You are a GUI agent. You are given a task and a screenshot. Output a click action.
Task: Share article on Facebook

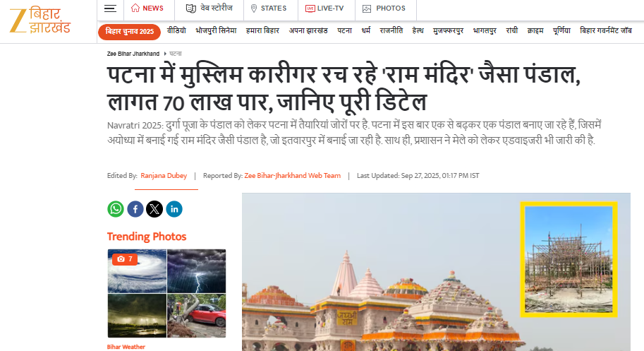coord(135,209)
